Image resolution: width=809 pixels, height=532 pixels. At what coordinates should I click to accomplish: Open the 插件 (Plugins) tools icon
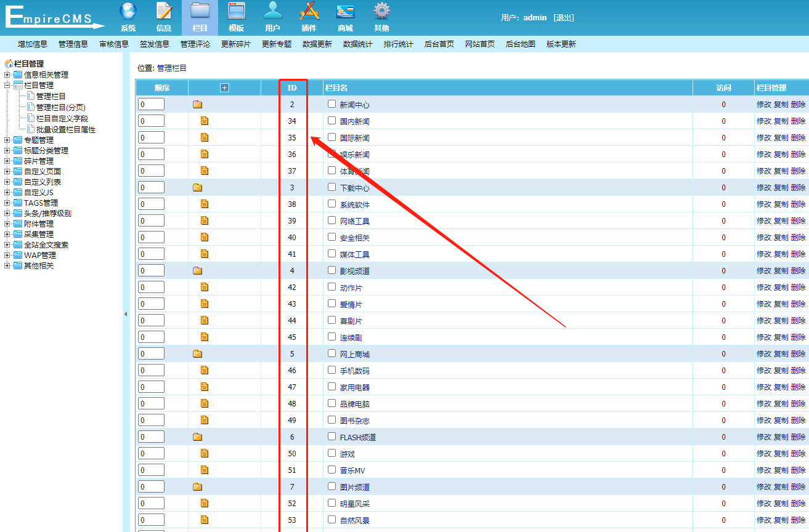point(309,12)
